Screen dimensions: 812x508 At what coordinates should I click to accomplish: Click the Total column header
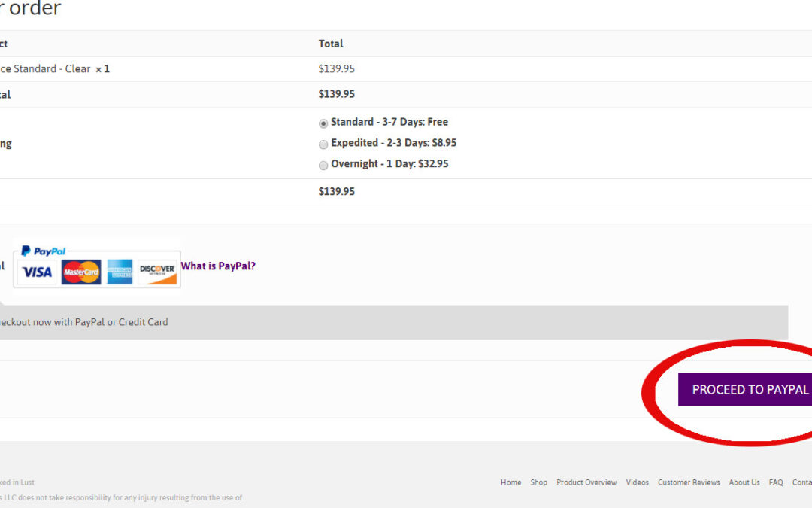(x=331, y=44)
